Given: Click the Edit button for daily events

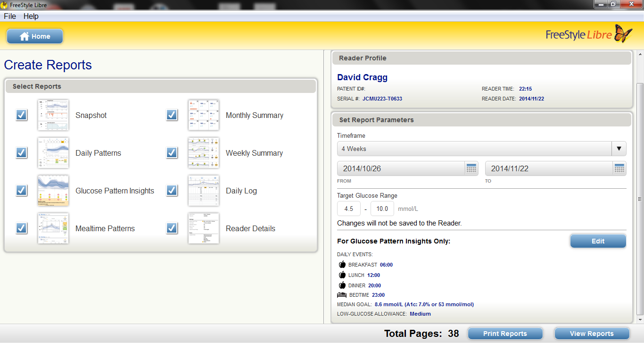Looking at the screenshot, I should [x=598, y=241].
